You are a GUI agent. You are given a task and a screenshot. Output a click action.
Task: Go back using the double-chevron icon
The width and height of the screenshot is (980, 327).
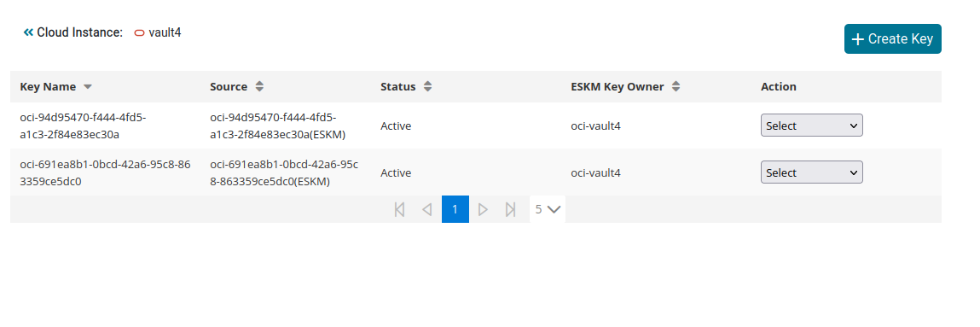click(28, 32)
